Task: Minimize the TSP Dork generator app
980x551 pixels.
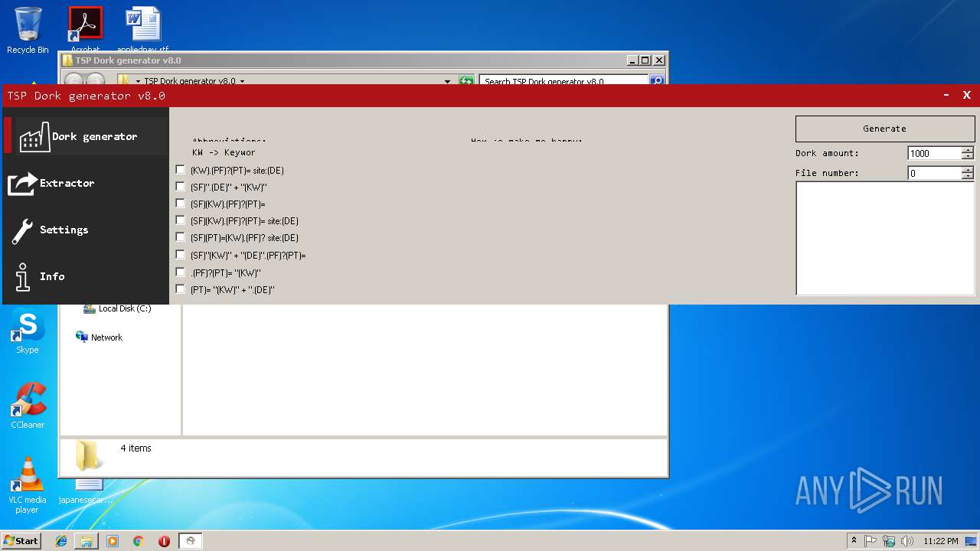Action: point(946,96)
